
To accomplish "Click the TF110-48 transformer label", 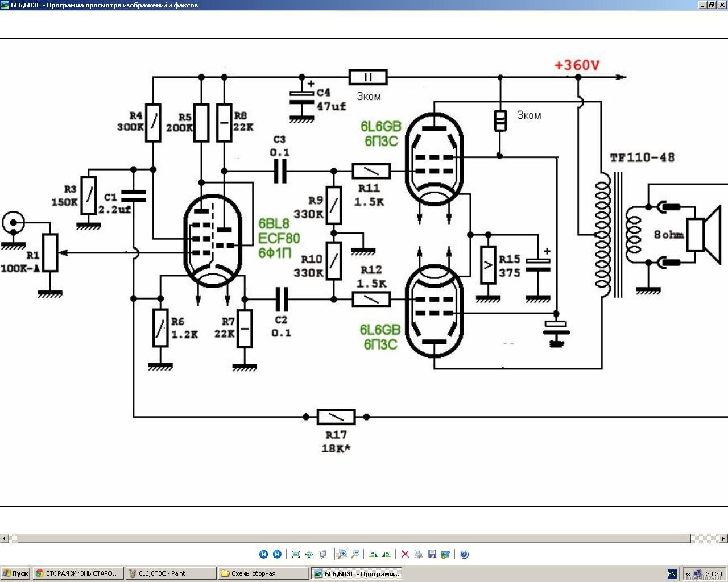I will click(x=642, y=157).
